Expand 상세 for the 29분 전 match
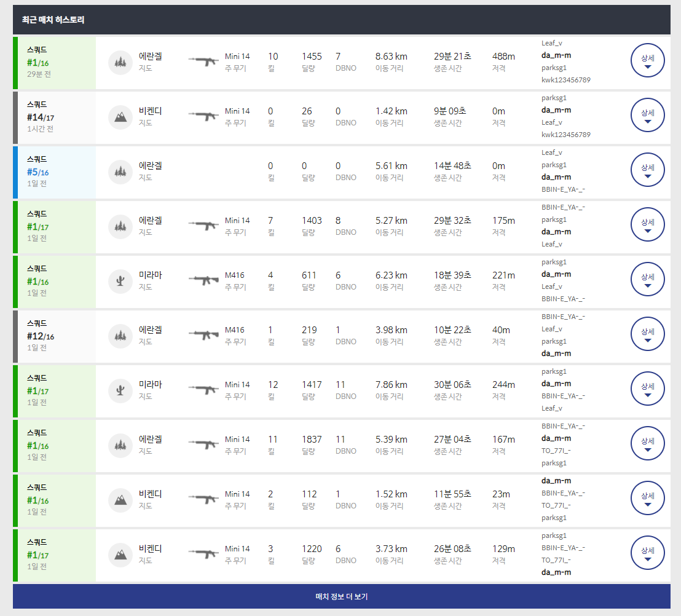This screenshot has width=681, height=616. point(648,62)
